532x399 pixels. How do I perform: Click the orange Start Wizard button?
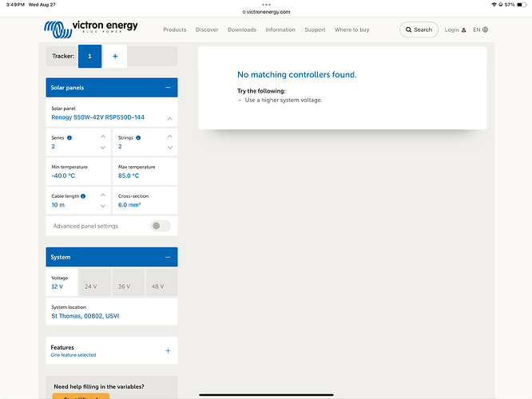coord(81,396)
